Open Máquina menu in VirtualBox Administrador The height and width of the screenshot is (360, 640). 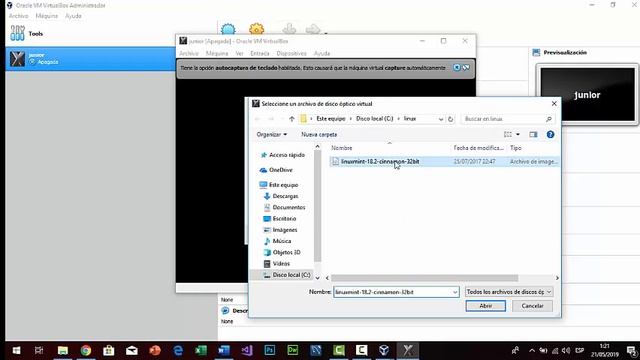click(x=47, y=16)
